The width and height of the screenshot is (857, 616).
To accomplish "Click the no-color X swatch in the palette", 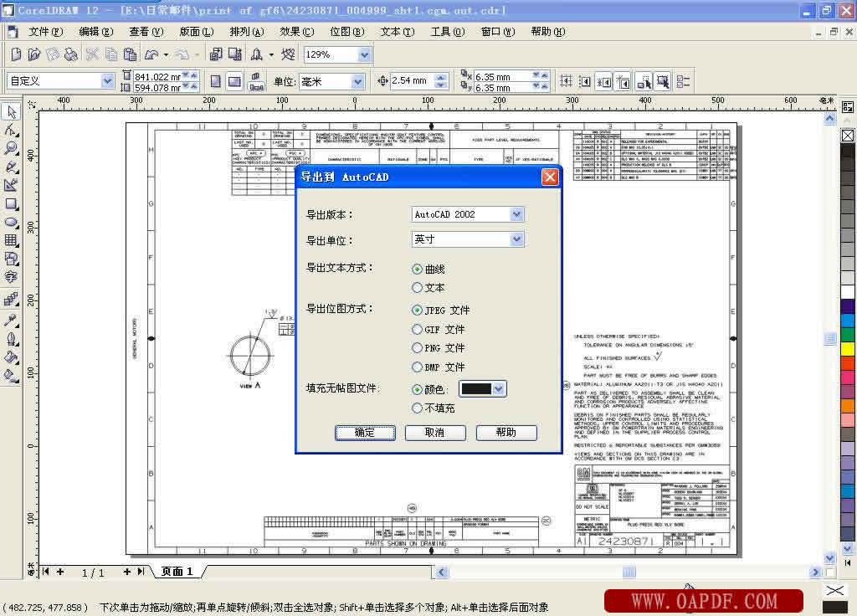I will tap(848, 136).
